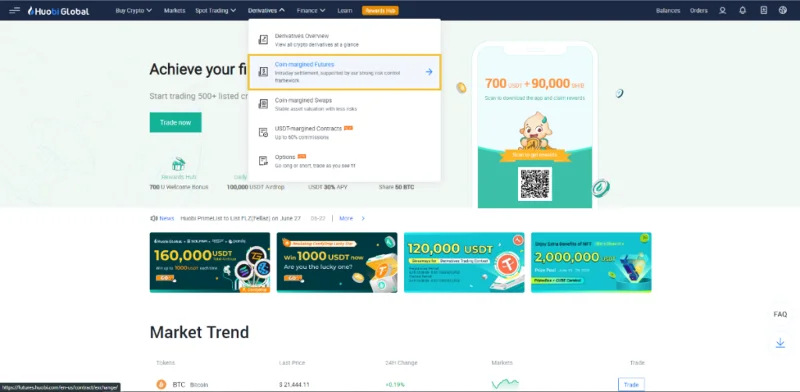Click the app download icon in header

(763, 10)
